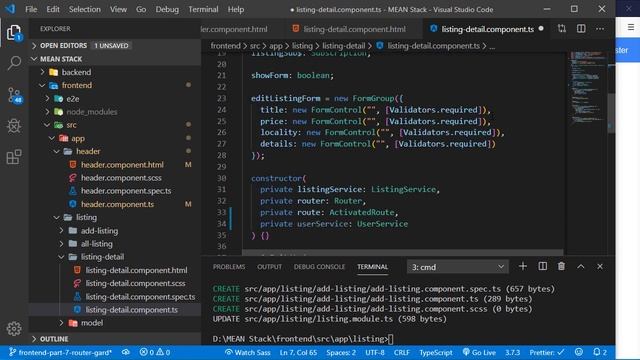Image resolution: width=640 pixels, height=360 pixels.
Task: Open errors and warnings count in status bar
Action: [155, 352]
